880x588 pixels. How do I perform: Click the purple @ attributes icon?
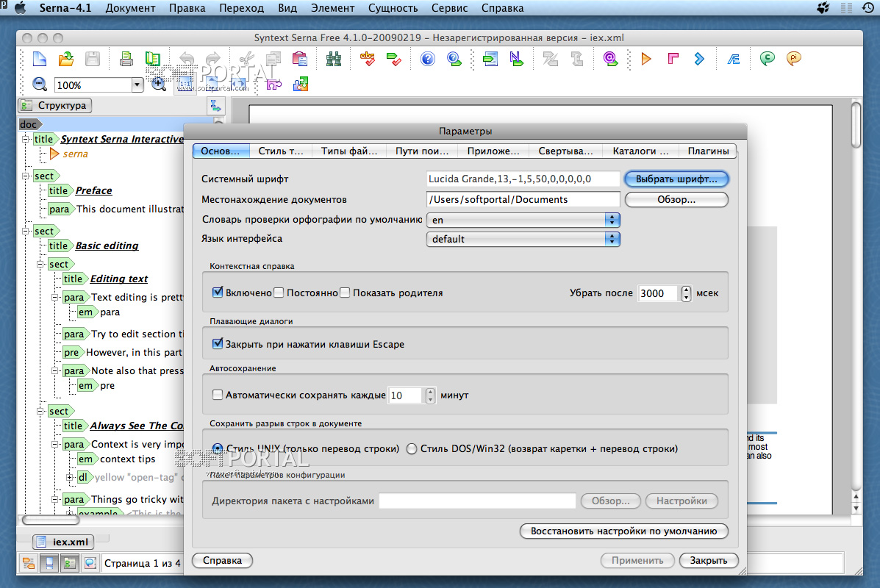click(610, 59)
